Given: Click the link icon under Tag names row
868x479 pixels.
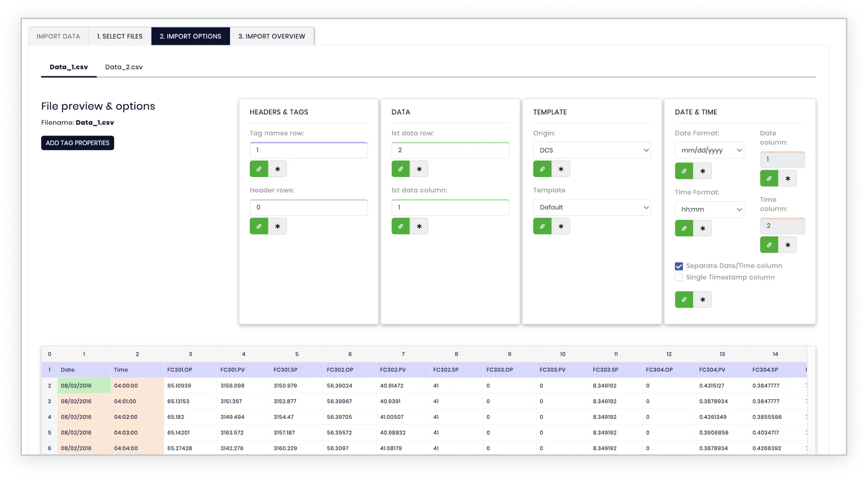Looking at the screenshot, I should tap(259, 169).
